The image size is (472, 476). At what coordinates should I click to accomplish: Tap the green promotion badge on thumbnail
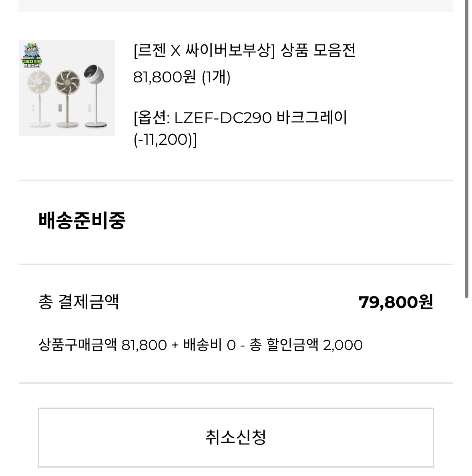tap(32, 55)
